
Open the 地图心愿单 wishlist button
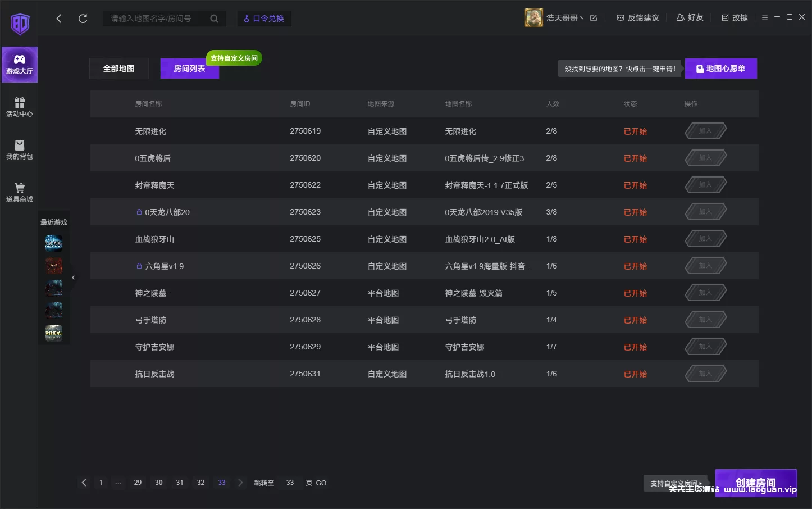[x=720, y=68]
